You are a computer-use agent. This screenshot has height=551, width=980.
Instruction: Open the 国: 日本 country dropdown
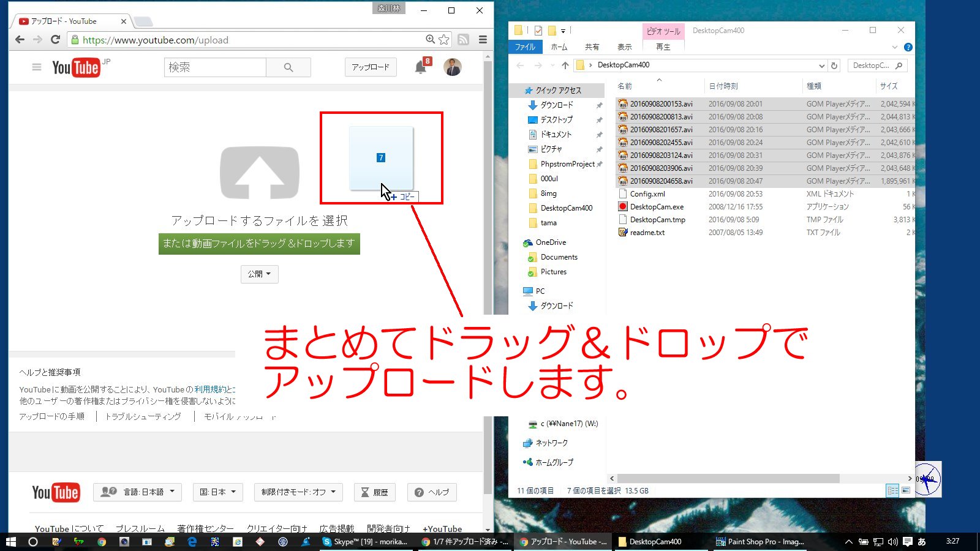tap(218, 492)
